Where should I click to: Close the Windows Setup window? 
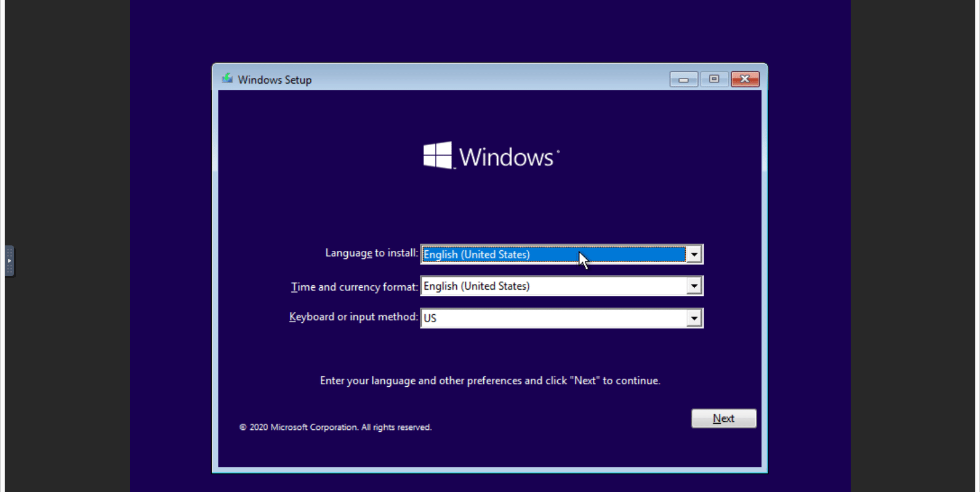pyautogui.click(x=745, y=79)
